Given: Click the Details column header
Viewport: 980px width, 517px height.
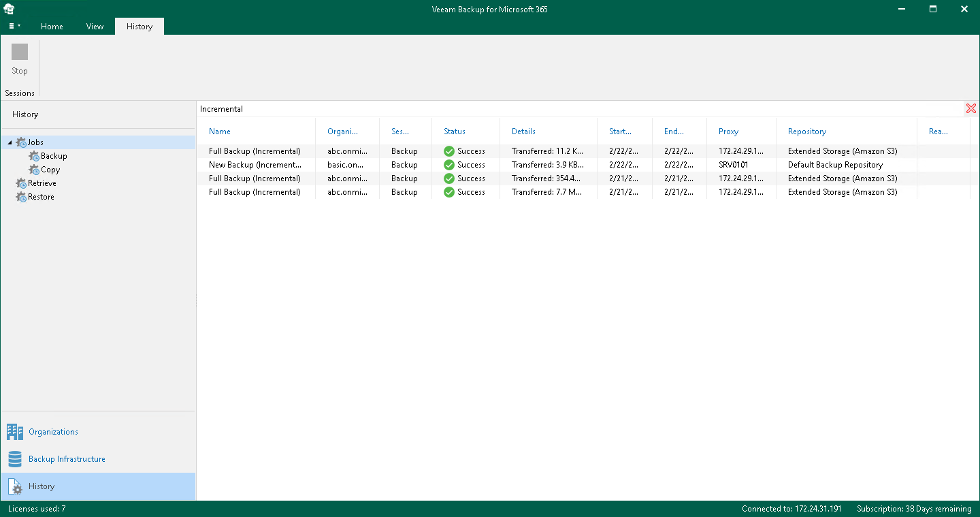Looking at the screenshot, I should 523,131.
